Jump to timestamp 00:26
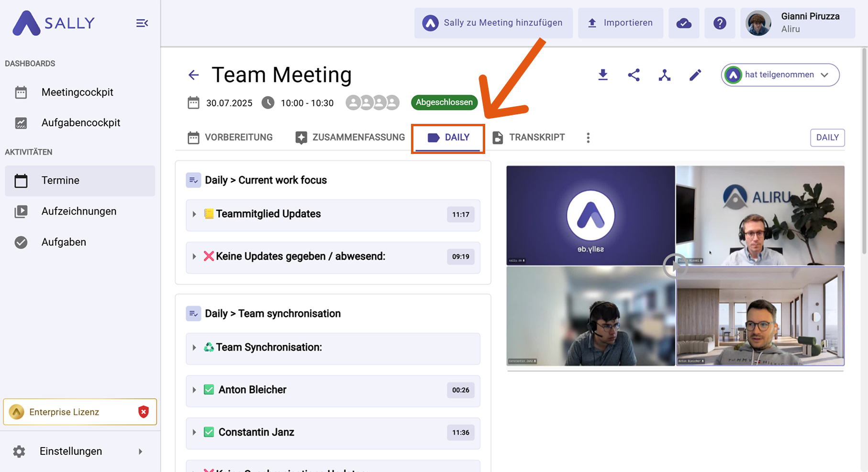Image resolution: width=868 pixels, height=472 pixels. [461, 390]
